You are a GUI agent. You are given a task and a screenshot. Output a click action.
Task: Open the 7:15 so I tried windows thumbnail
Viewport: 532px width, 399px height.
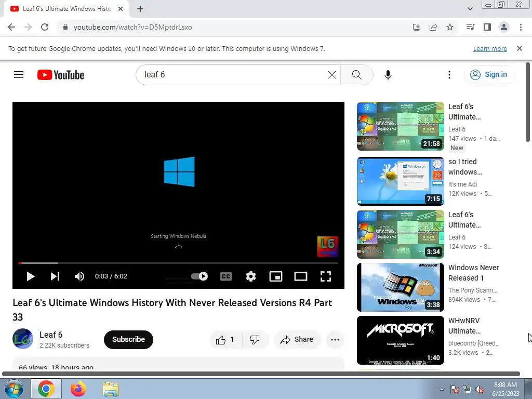pos(401,181)
